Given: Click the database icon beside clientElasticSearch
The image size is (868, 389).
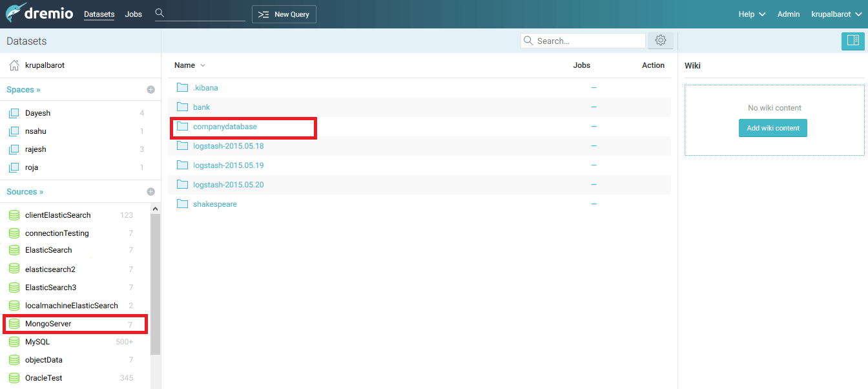Looking at the screenshot, I should pyautogui.click(x=14, y=215).
